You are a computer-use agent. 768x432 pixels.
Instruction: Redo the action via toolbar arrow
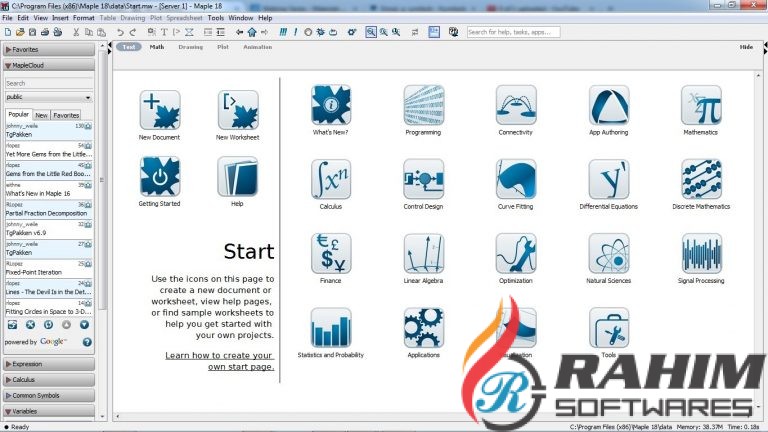click(133, 32)
